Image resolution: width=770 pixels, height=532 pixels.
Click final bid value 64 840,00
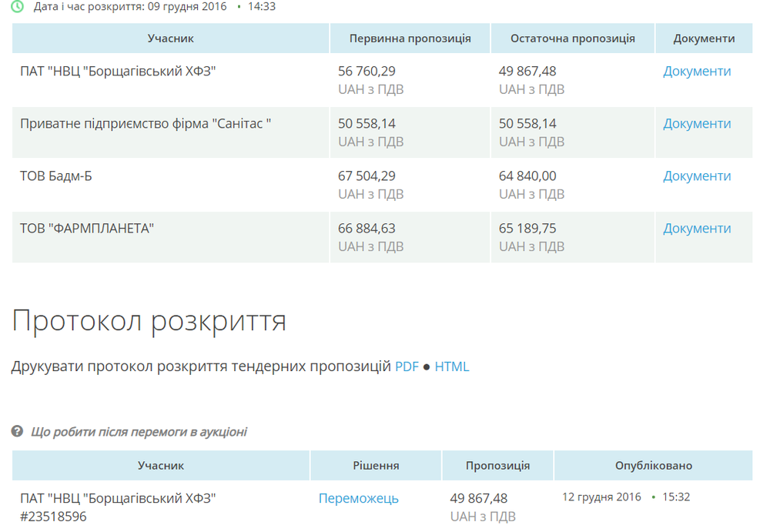[528, 176]
